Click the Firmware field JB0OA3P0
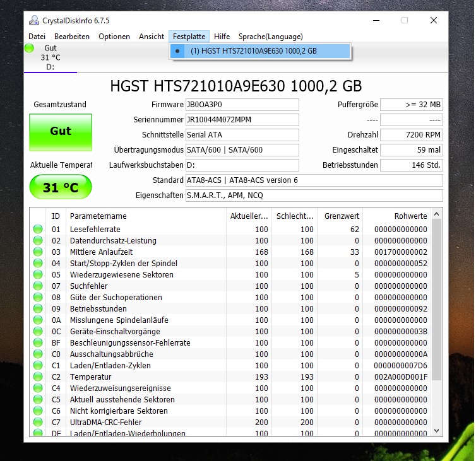This screenshot has width=476, height=461. [x=242, y=105]
